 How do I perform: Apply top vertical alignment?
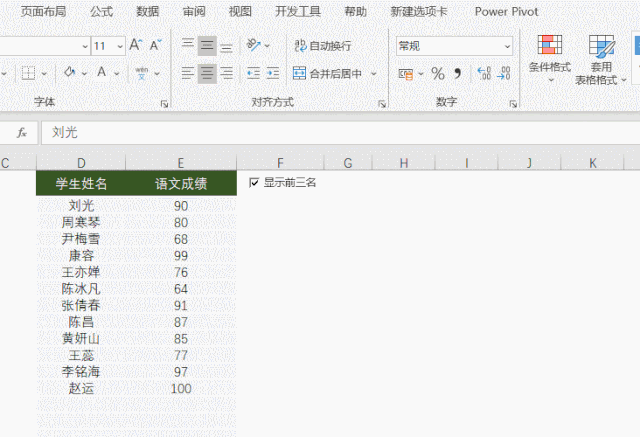point(188,45)
